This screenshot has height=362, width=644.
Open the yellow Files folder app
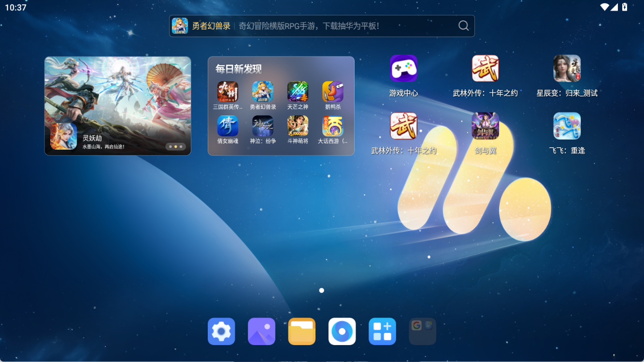tap(302, 332)
